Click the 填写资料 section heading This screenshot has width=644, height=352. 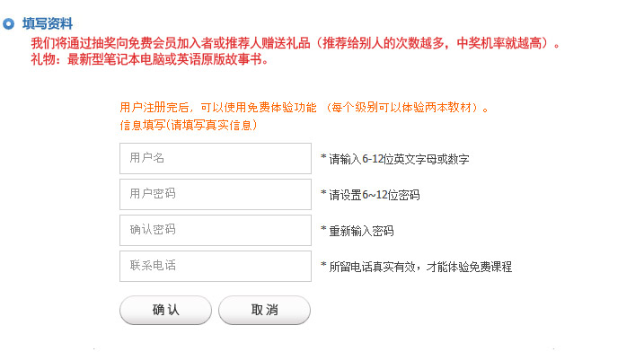[48, 24]
